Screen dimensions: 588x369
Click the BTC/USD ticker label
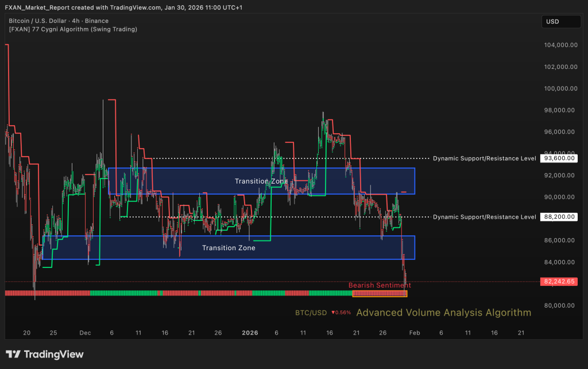tap(311, 313)
